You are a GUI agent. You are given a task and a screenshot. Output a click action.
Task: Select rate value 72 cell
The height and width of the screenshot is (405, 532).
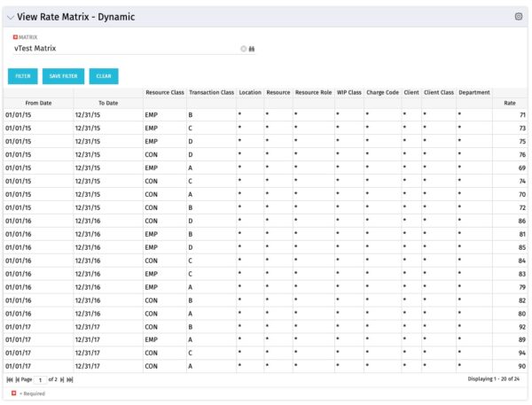tap(510, 207)
